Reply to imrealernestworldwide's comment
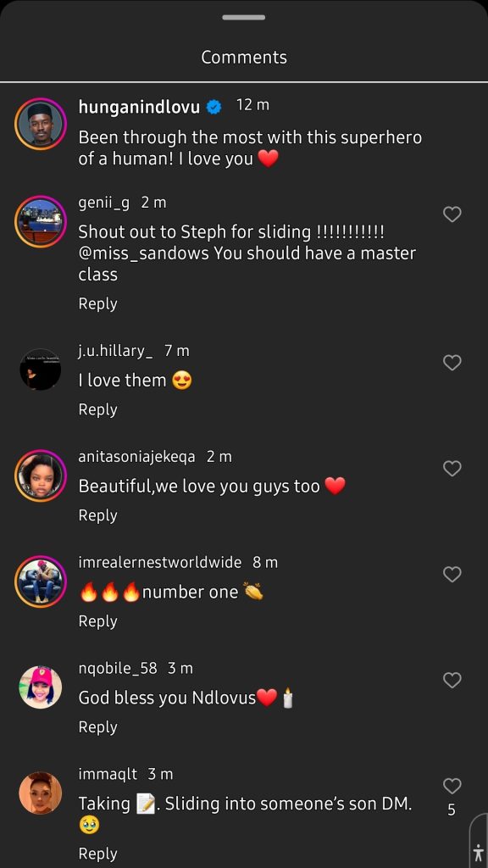The image size is (488, 868). pos(98,621)
